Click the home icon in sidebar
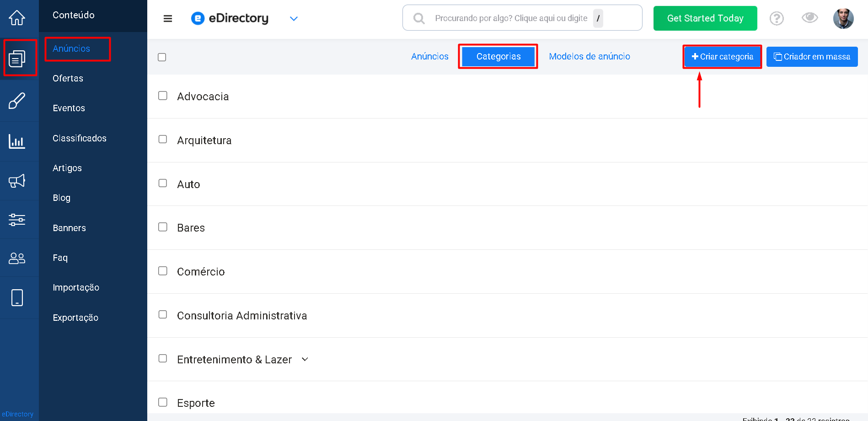Image resolution: width=868 pixels, height=421 pixels. click(x=17, y=18)
